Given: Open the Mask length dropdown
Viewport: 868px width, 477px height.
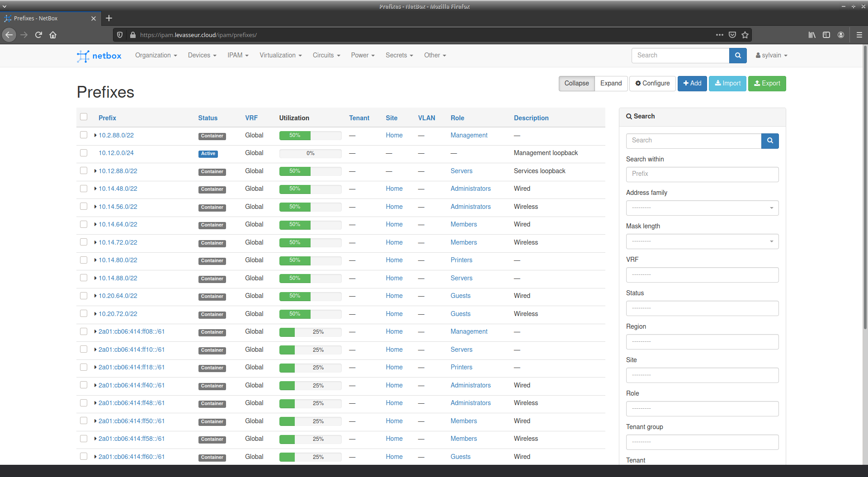Looking at the screenshot, I should tap(702, 241).
